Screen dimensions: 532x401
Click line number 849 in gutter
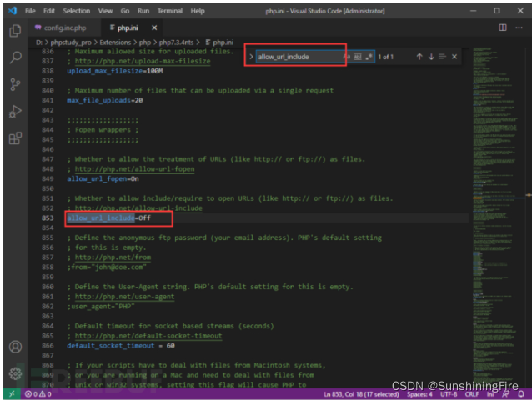click(x=48, y=178)
